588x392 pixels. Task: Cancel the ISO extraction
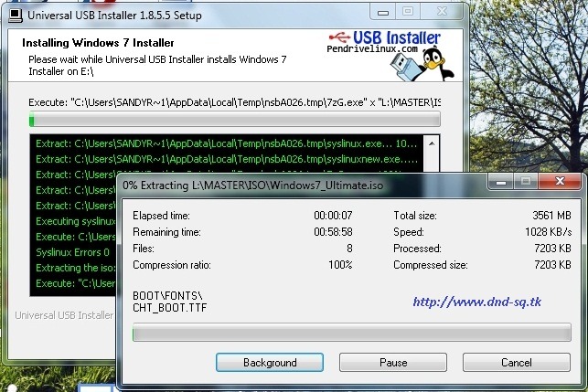click(x=517, y=363)
